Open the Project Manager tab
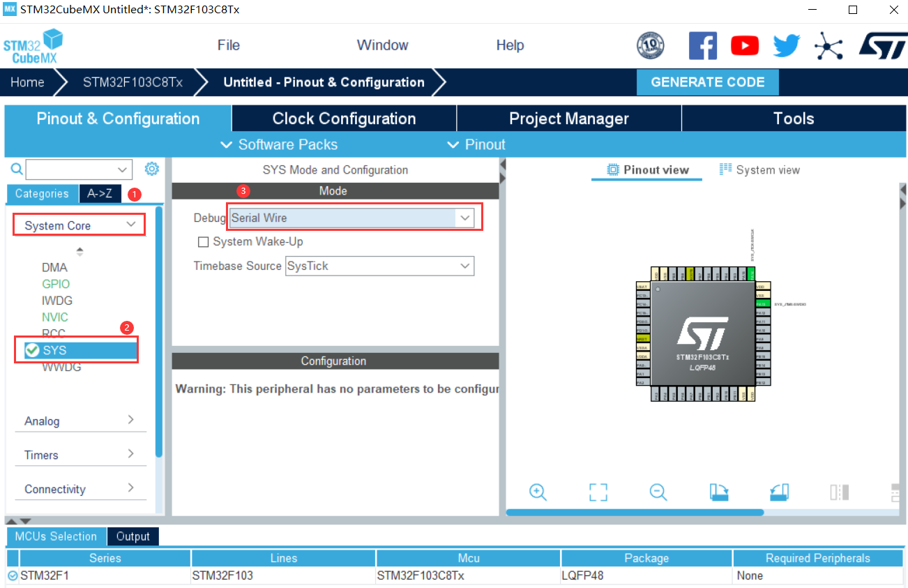 (x=568, y=118)
